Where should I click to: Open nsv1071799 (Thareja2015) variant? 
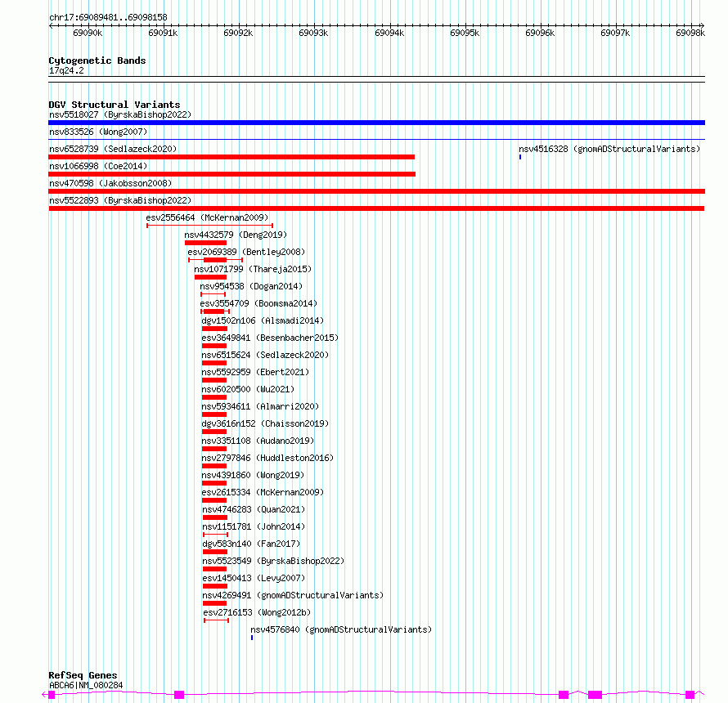pyautogui.click(x=253, y=269)
